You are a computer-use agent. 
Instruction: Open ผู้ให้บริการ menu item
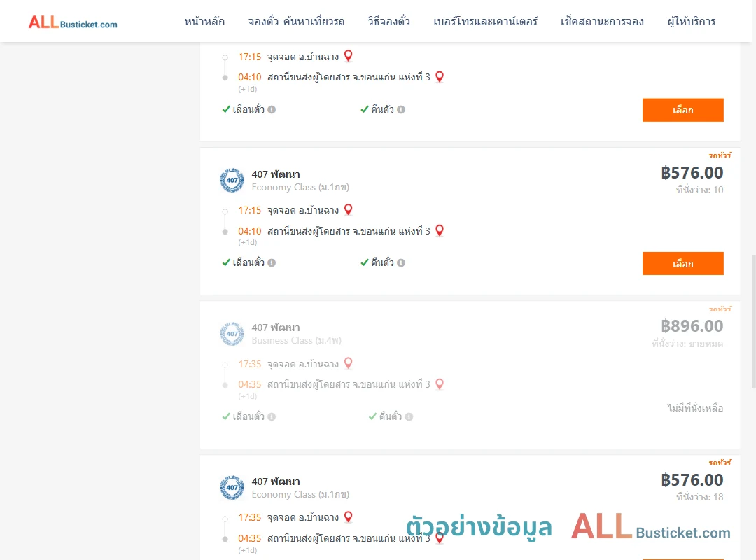691,22
